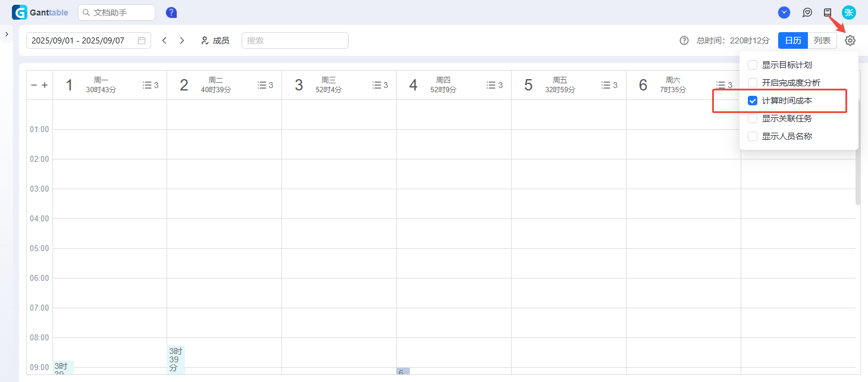Click the 01:00 time label

[x=39, y=129]
